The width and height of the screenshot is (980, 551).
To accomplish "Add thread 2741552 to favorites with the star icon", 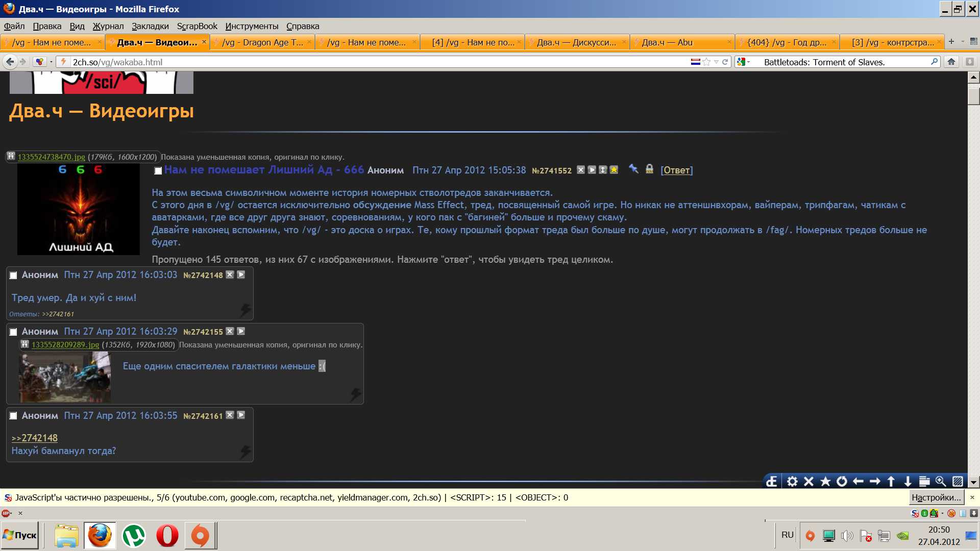I will click(x=614, y=170).
